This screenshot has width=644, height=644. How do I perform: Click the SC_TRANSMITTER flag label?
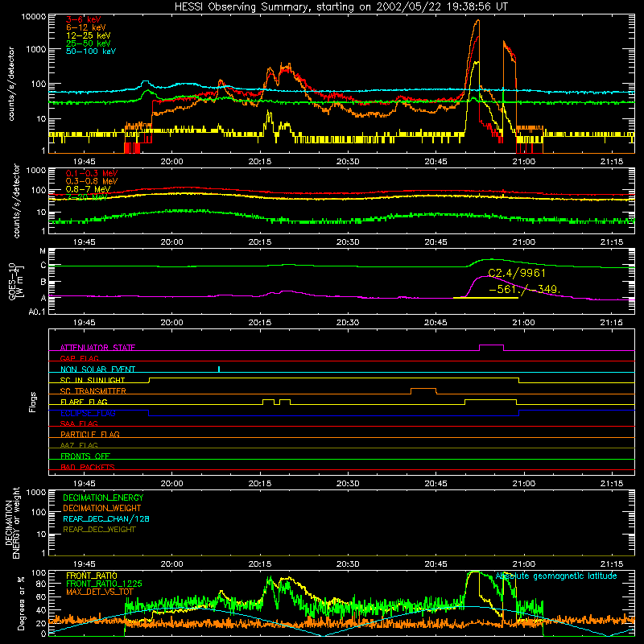pyautogui.click(x=93, y=391)
